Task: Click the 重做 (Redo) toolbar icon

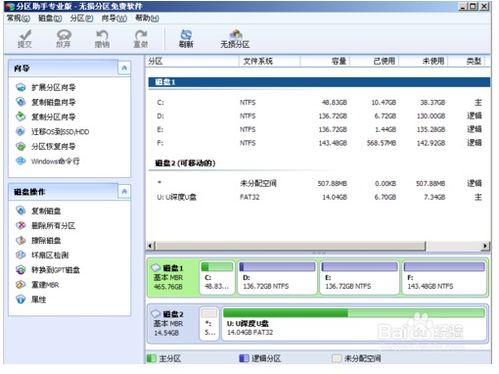Action: pyautogui.click(x=141, y=38)
